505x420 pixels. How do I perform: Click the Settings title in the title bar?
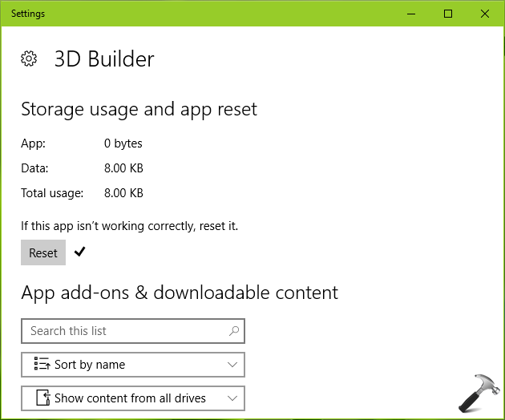(28, 14)
